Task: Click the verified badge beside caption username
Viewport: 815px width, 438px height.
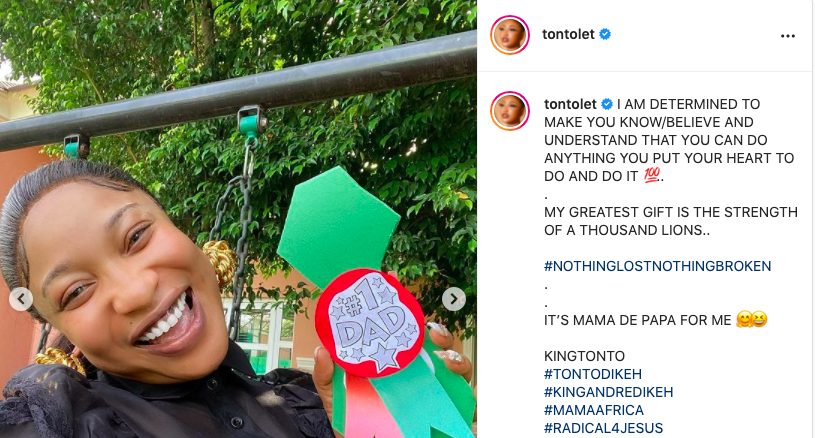Action: click(606, 103)
